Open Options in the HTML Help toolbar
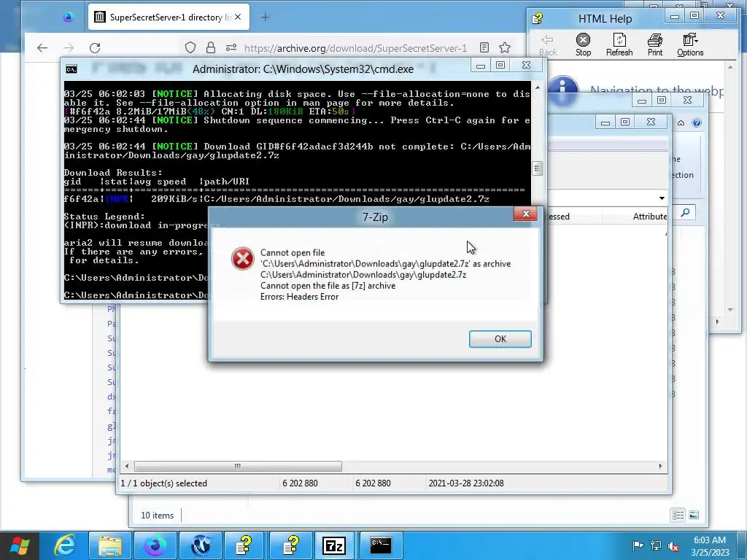 [690, 45]
